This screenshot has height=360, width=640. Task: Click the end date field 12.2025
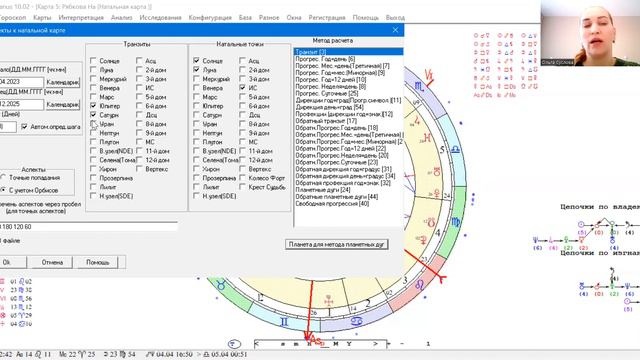click(x=21, y=104)
